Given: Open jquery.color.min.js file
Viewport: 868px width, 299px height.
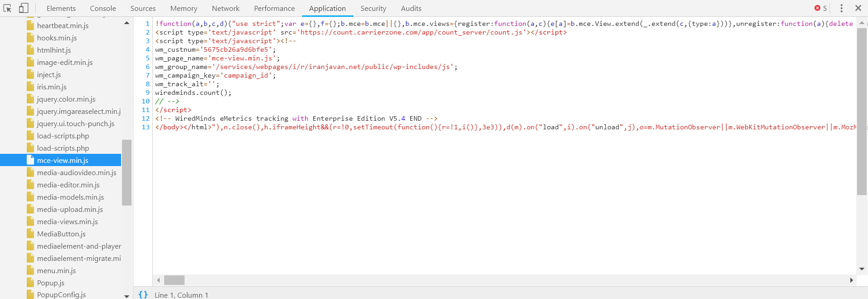Looking at the screenshot, I should 66,99.
